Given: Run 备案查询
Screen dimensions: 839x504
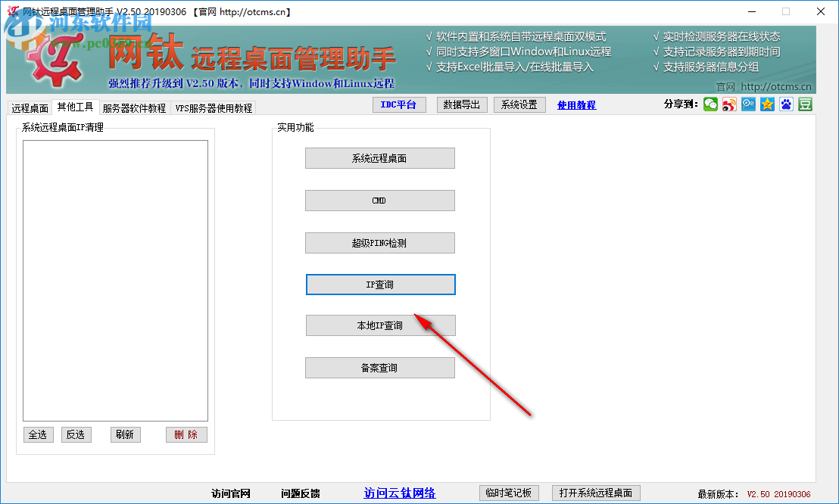Looking at the screenshot, I should click(x=380, y=367).
